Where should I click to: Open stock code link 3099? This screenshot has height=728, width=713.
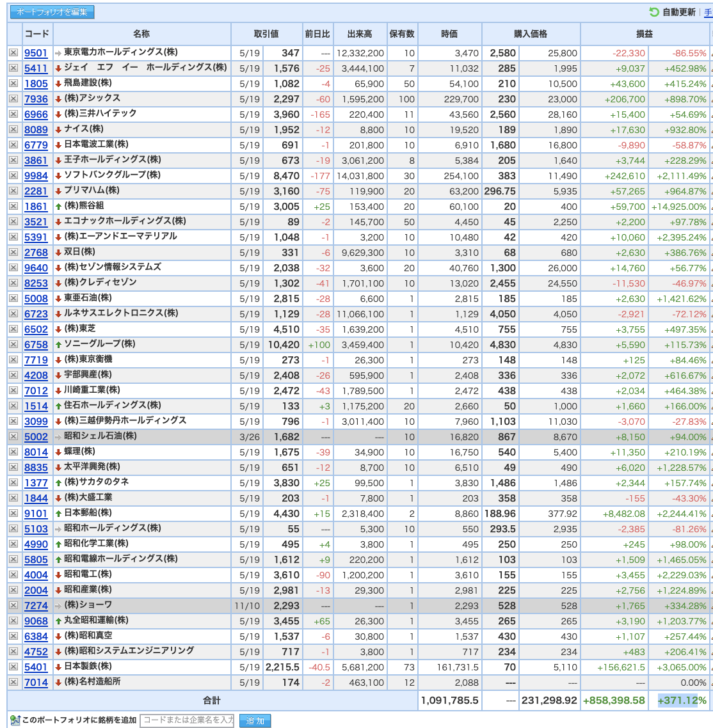coord(36,422)
